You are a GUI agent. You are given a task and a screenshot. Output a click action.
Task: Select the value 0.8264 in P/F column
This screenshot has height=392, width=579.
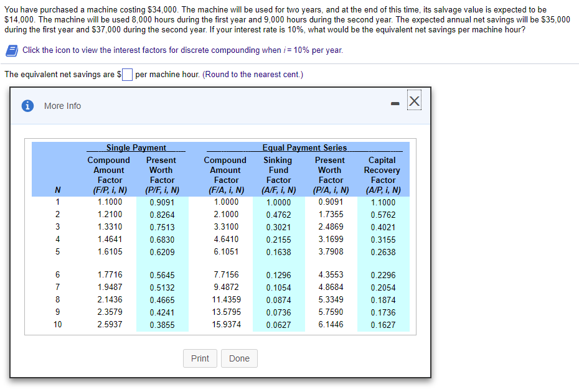tap(162, 215)
